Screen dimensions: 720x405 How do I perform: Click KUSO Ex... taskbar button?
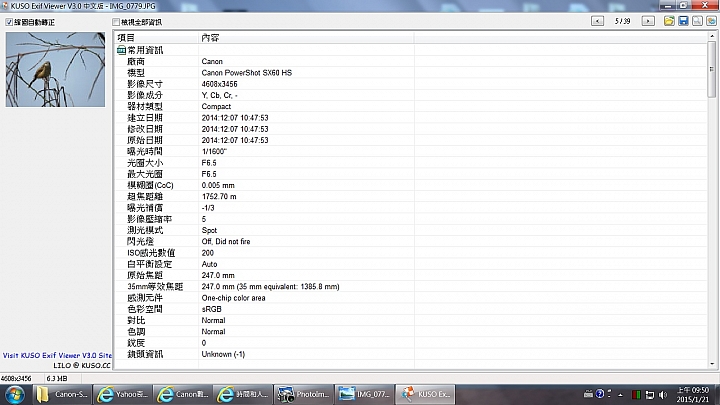coord(425,394)
